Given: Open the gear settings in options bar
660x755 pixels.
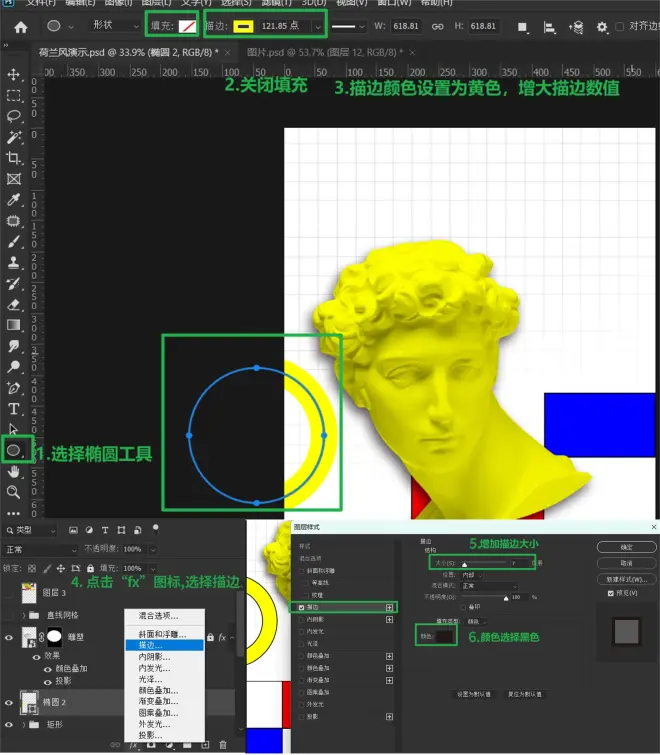Looking at the screenshot, I should click(601, 27).
